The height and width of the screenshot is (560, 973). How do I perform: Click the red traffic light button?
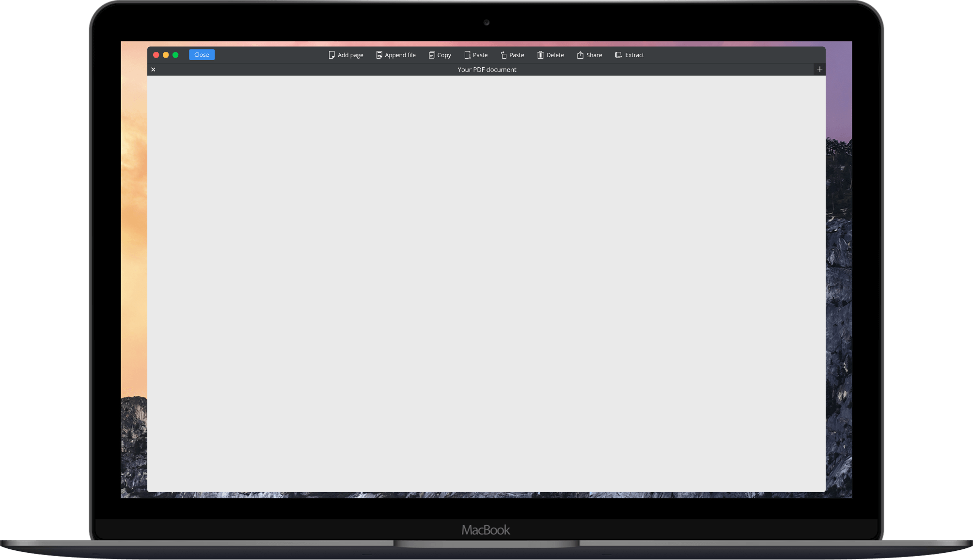pyautogui.click(x=157, y=54)
